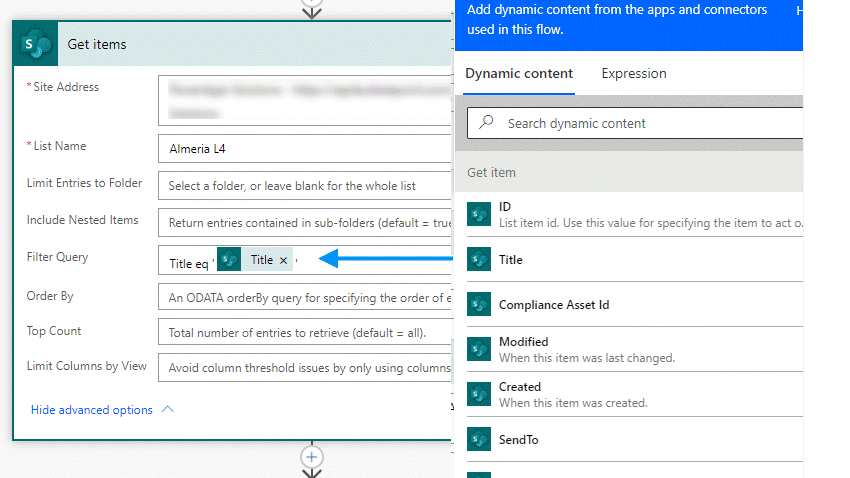Image resolution: width=850 pixels, height=478 pixels.
Task: Click the Site Address field
Action: pos(305,100)
